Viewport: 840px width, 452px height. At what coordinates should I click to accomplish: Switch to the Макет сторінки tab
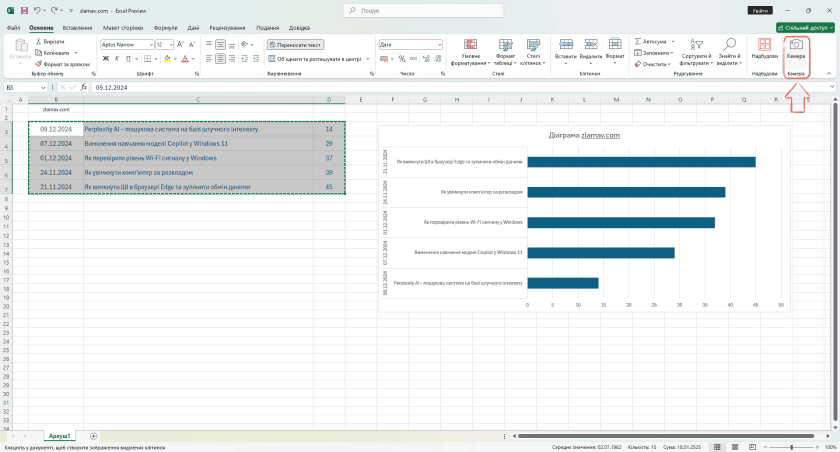123,27
